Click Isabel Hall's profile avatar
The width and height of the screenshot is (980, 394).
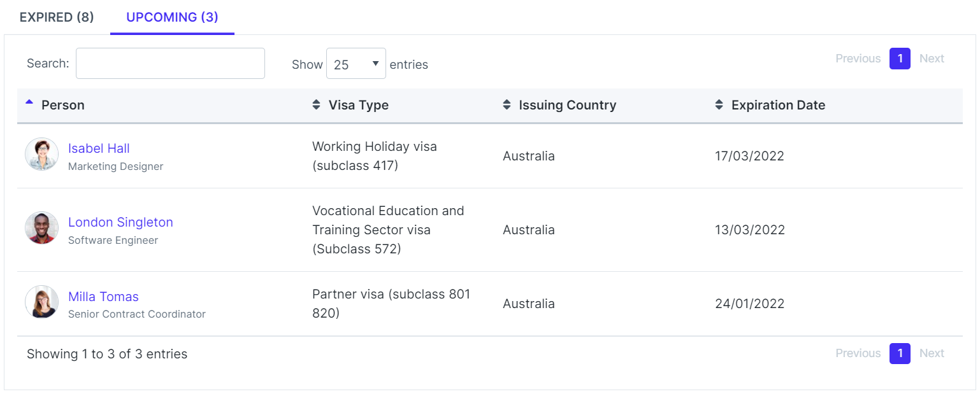click(42, 155)
